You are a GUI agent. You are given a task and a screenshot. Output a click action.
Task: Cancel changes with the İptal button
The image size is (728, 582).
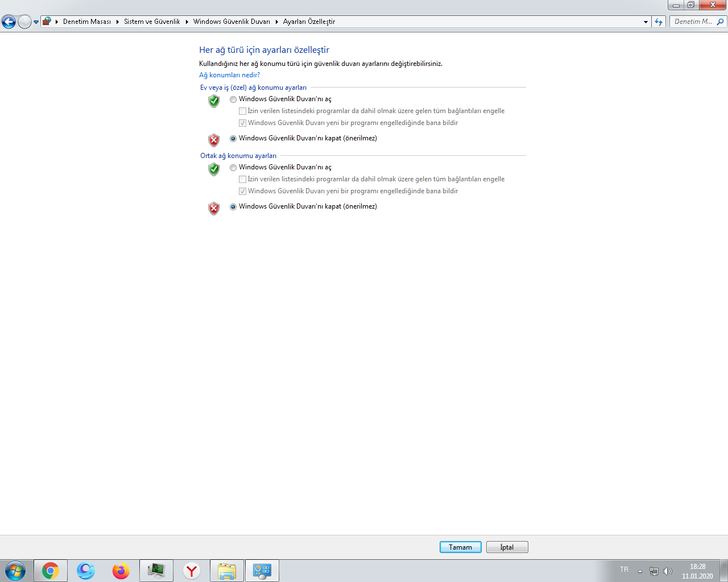507,547
